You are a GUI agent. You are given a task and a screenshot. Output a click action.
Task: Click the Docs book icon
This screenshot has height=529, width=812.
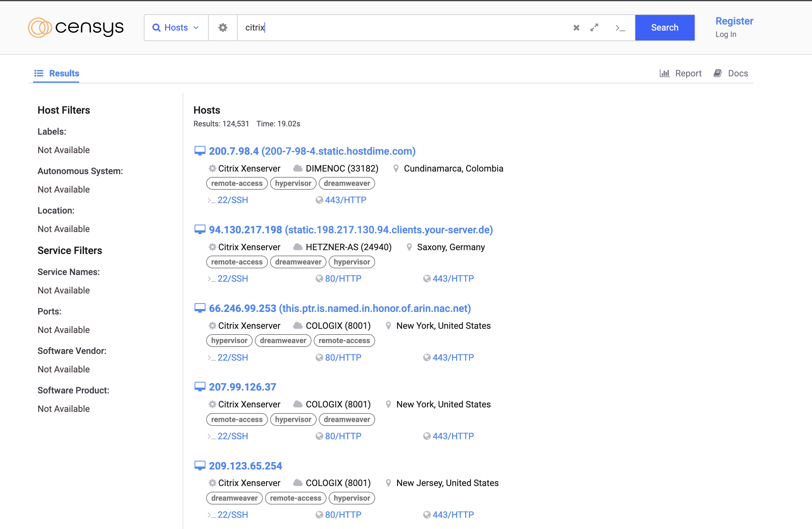pos(718,74)
